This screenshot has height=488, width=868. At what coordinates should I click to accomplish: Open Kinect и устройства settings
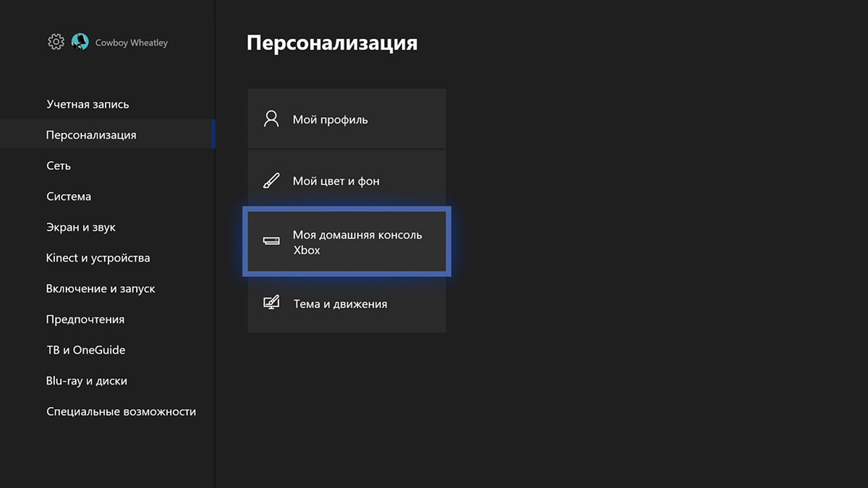[98, 258]
